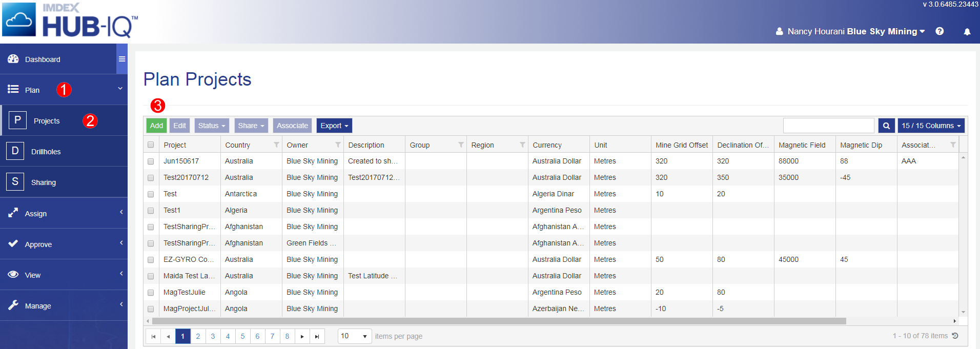Toggle the select-all header checkbox
Image resolution: width=980 pixels, height=349 pixels.
point(151,145)
